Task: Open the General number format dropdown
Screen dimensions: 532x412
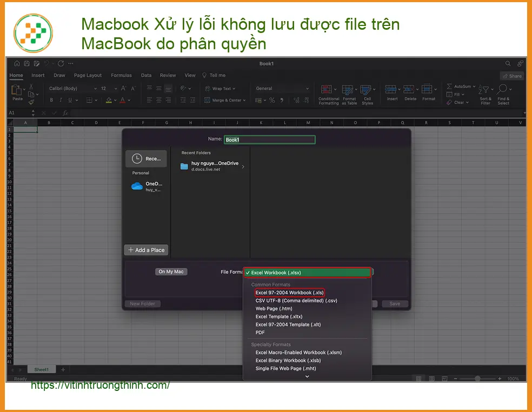Action: point(282,89)
